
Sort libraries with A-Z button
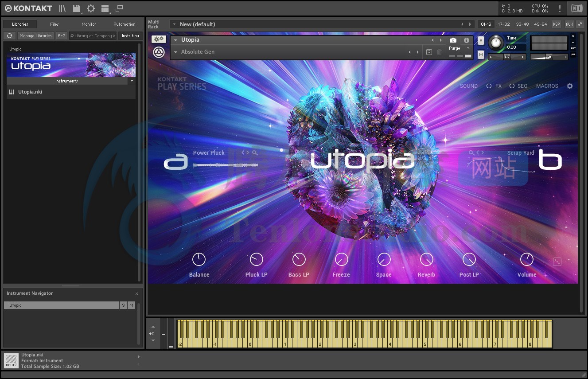[62, 36]
